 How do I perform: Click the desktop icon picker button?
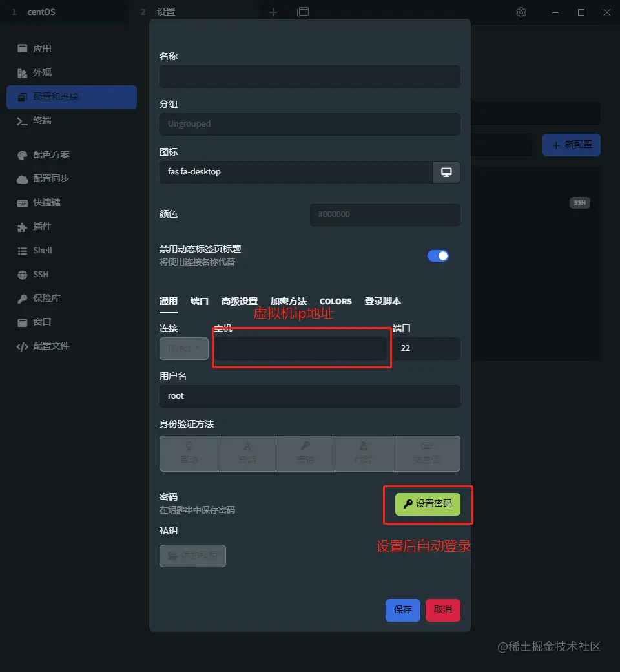tap(446, 173)
